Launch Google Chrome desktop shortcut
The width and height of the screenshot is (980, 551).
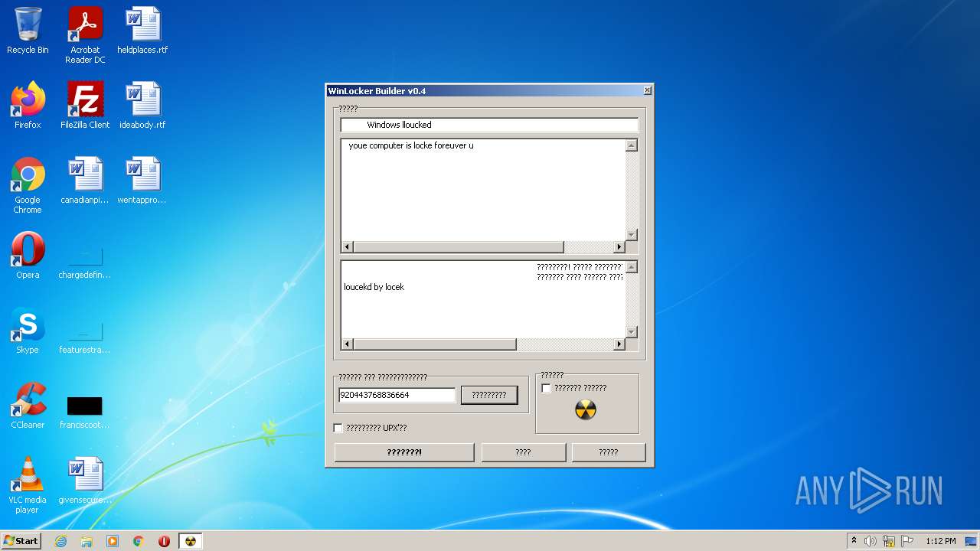[x=28, y=185]
